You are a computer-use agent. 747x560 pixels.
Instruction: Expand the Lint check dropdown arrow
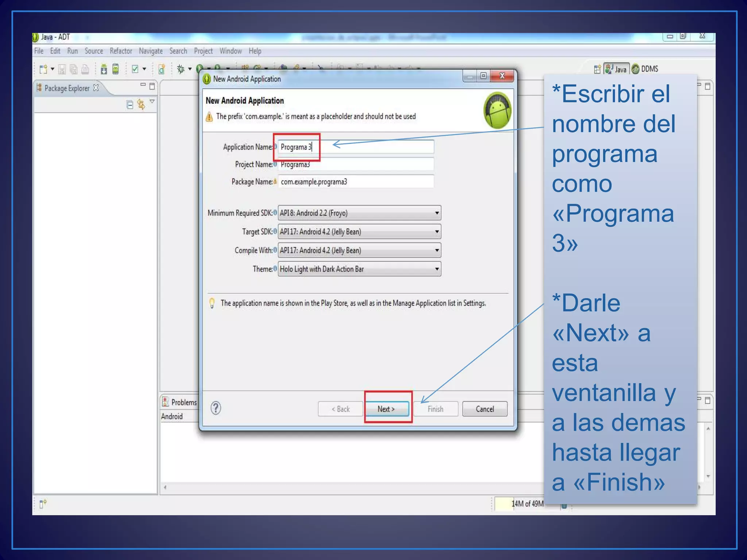click(144, 69)
